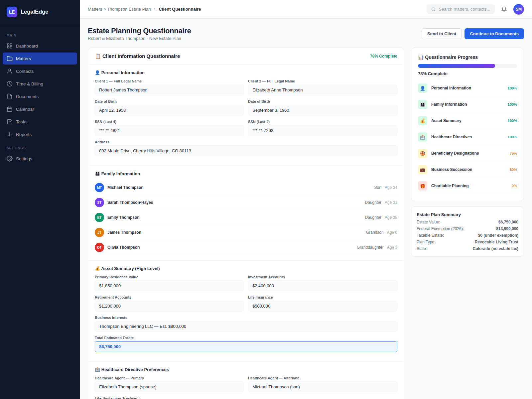
Task: Edit Life Insurance $500,000 field
Action: (323, 306)
